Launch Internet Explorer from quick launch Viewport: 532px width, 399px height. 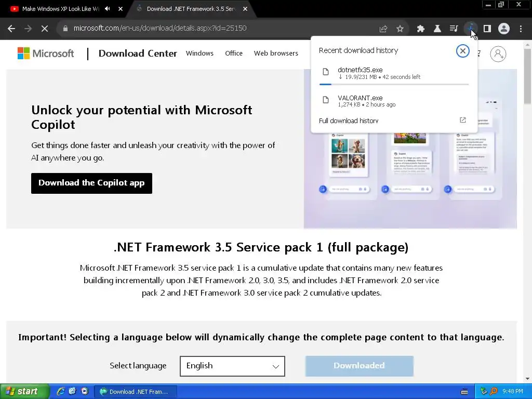click(61, 391)
